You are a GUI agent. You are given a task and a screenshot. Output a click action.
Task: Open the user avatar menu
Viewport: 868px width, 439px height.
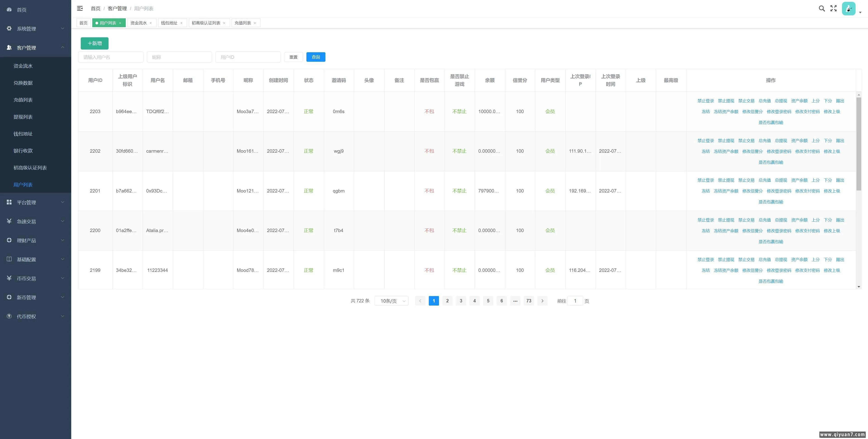[849, 9]
